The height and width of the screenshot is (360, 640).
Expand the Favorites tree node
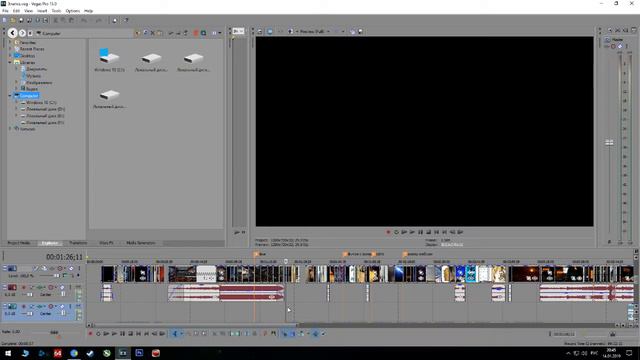pos(10,42)
